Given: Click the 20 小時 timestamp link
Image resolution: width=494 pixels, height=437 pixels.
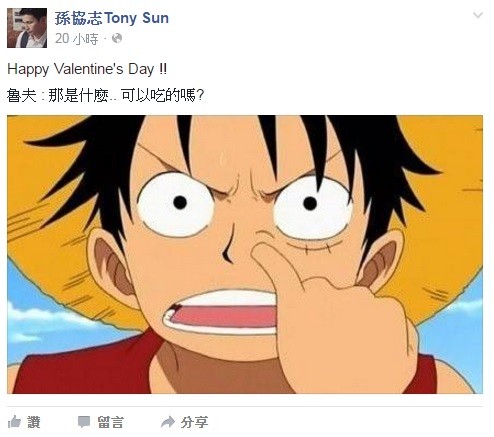Looking at the screenshot, I should (77, 39).
